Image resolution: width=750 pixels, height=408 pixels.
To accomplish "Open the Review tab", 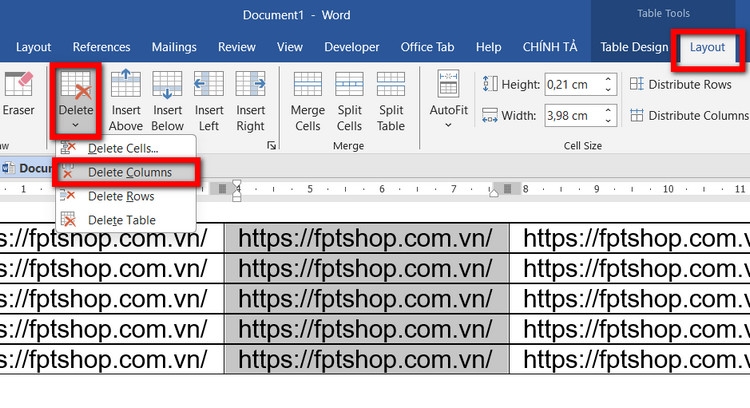I will pos(237,47).
